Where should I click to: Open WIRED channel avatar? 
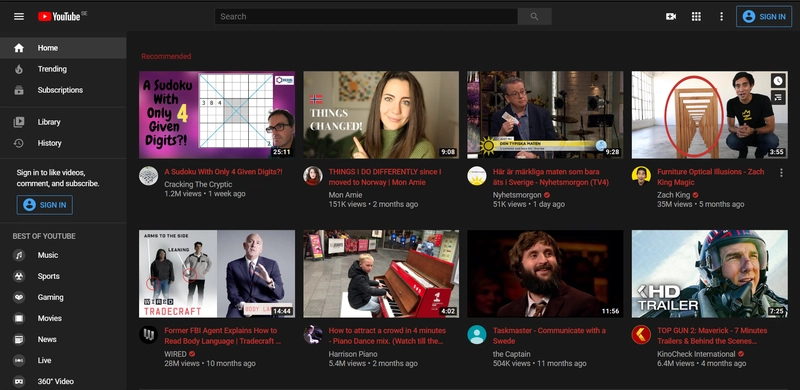[148, 334]
